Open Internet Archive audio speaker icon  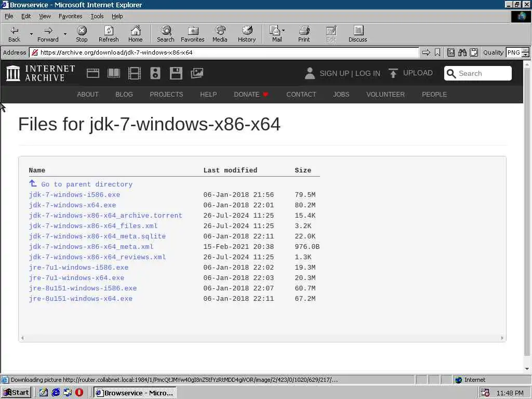coord(155,73)
